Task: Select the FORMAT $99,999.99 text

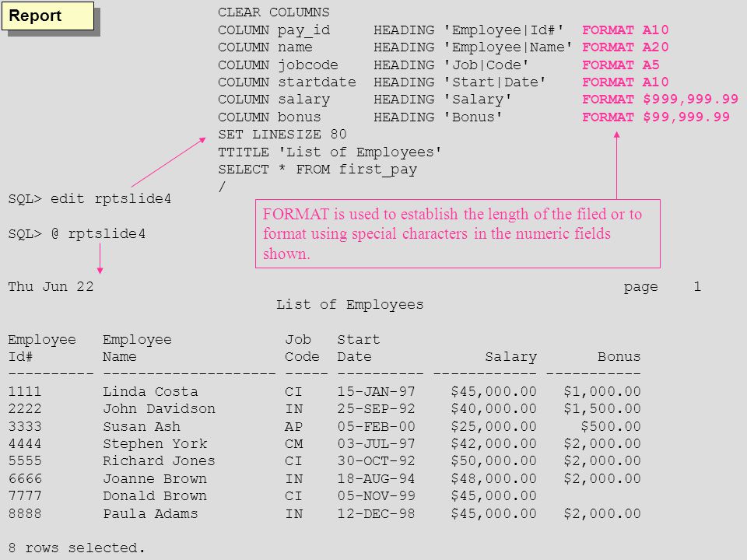Action: [655, 117]
